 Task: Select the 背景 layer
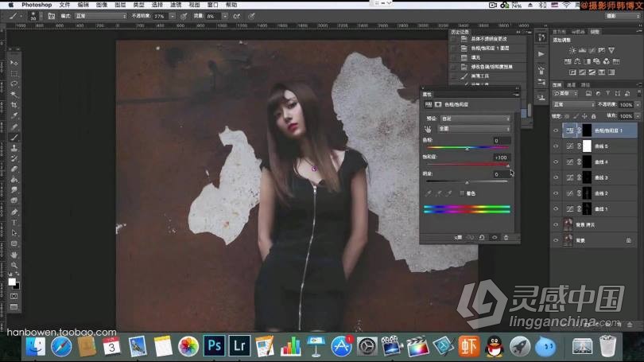click(593, 240)
